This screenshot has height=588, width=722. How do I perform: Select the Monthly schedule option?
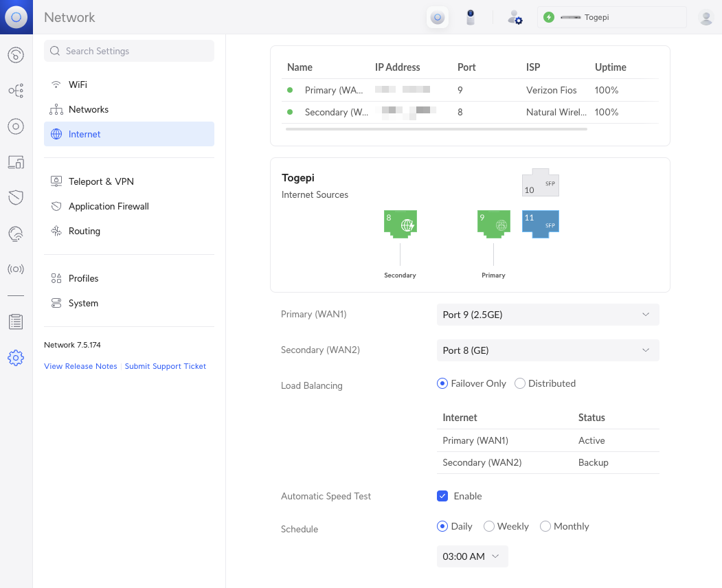coord(545,526)
